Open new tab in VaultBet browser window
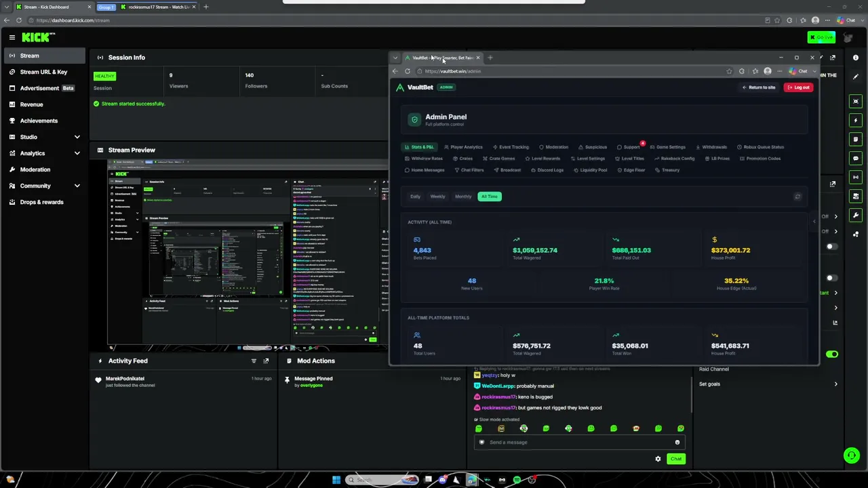This screenshot has height=488, width=868. (490, 58)
